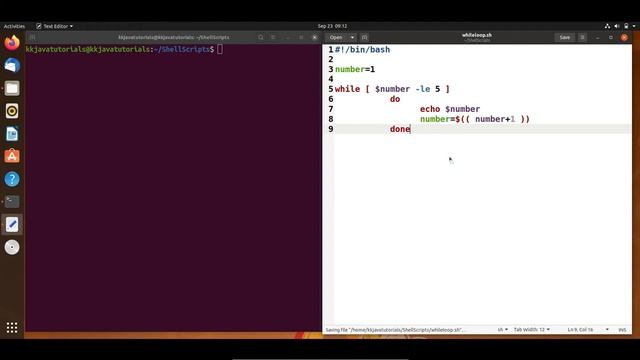Open the Tab Width dropdown
The width and height of the screenshot is (640, 360).
pyautogui.click(x=531, y=329)
